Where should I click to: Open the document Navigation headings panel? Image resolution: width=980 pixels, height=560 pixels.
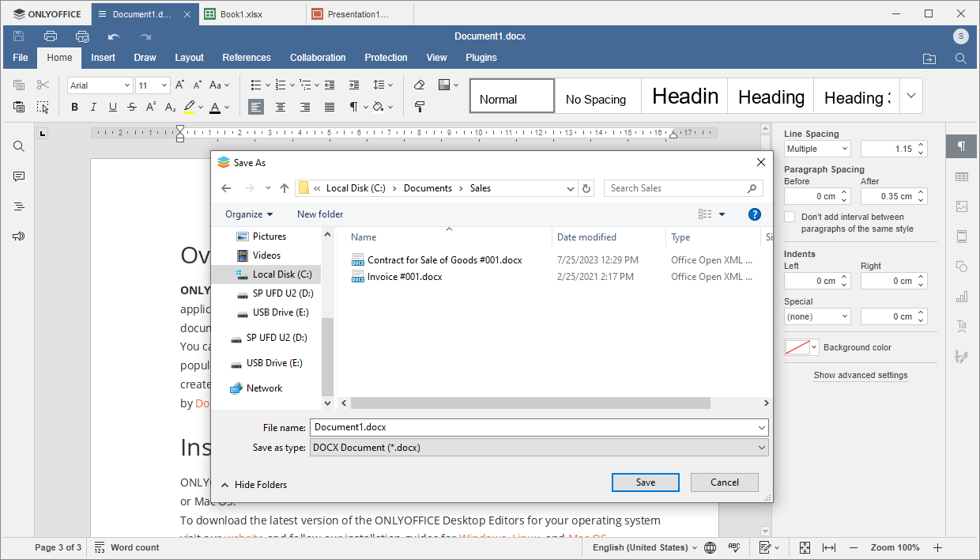point(18,206)
